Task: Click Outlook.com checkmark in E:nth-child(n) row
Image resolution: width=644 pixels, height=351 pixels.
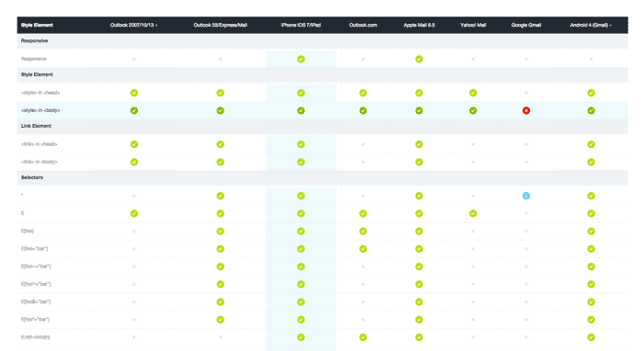Action: 363,337
